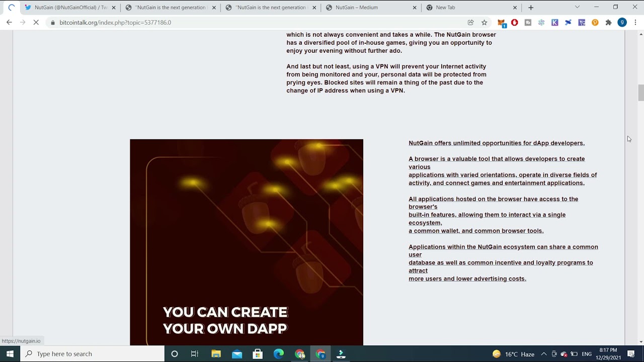Click 'more users and lower advertising costs' link
644x362 pixels.
click(x=467, y=279)
